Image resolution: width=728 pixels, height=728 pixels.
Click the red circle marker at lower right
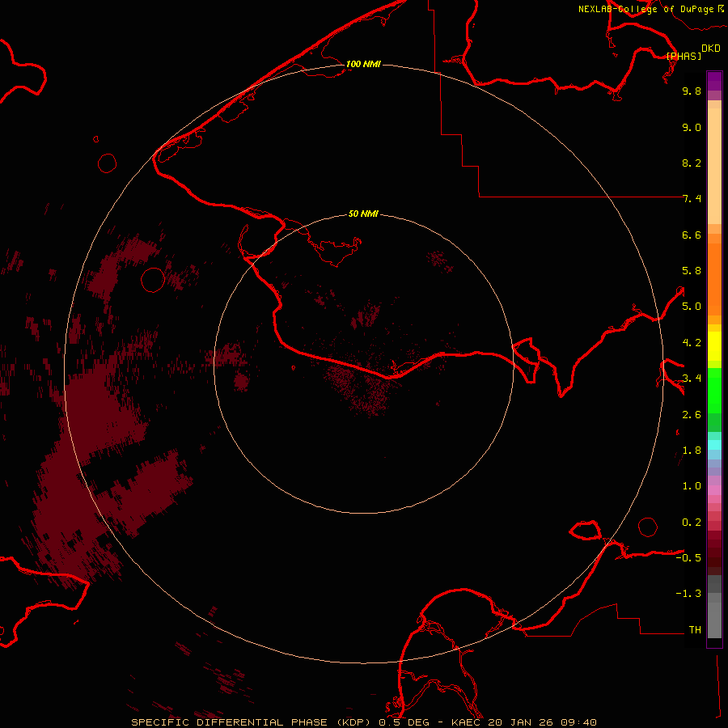click(648, 527)
